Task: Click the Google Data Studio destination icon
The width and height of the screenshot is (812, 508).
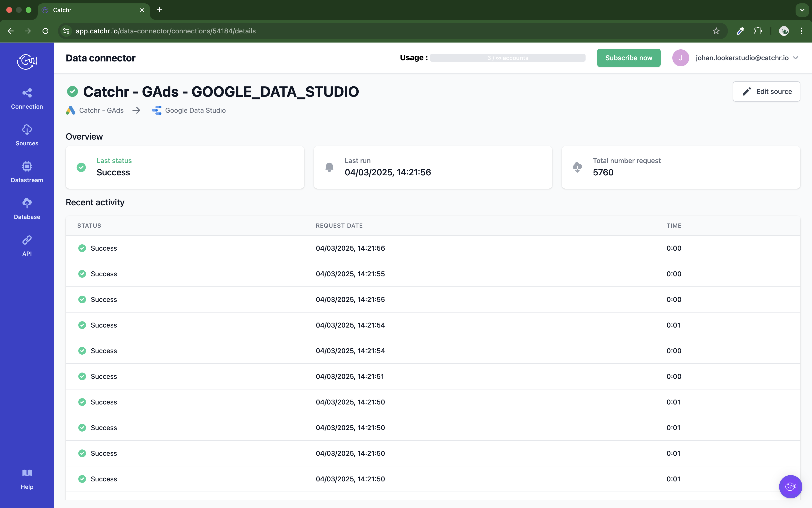Action: pos(156,110)
